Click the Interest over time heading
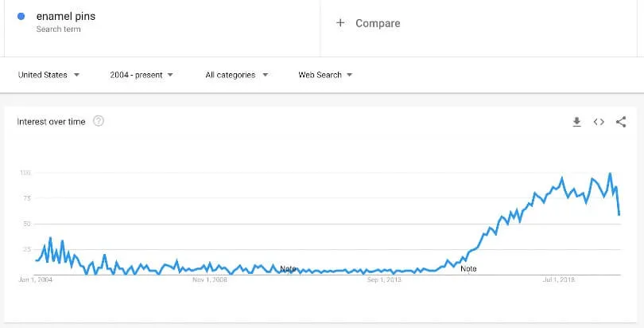This screenshot has width=644, height=328. tap(52, 122)
